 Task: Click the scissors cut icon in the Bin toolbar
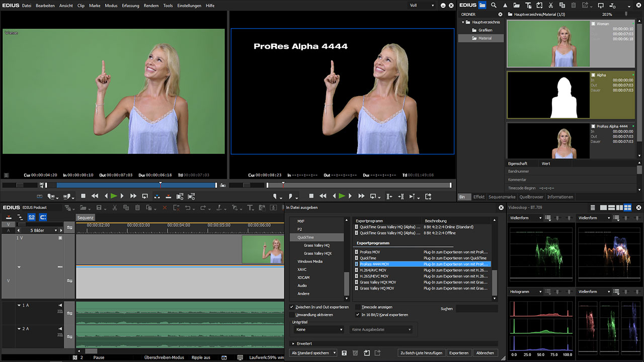coord(551,6)
